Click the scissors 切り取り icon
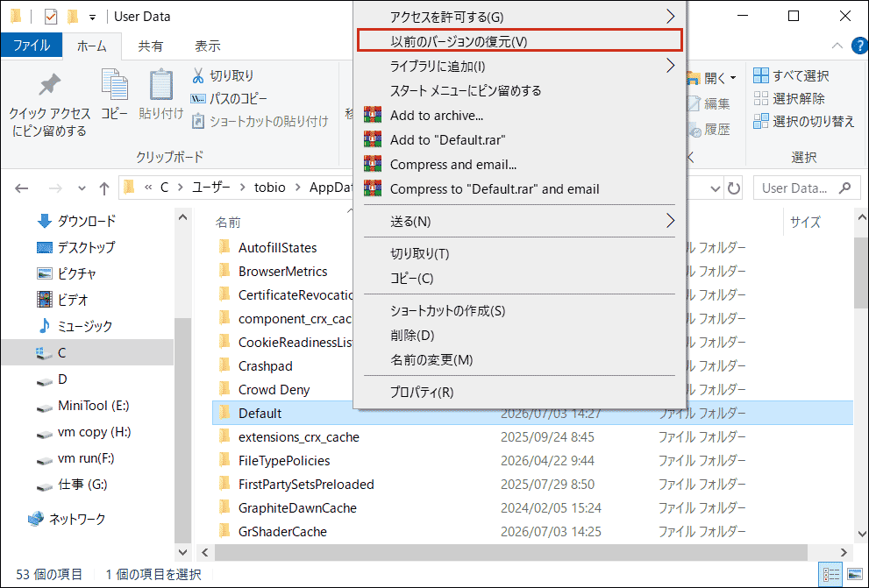869x588 pixels. [198, 75]
